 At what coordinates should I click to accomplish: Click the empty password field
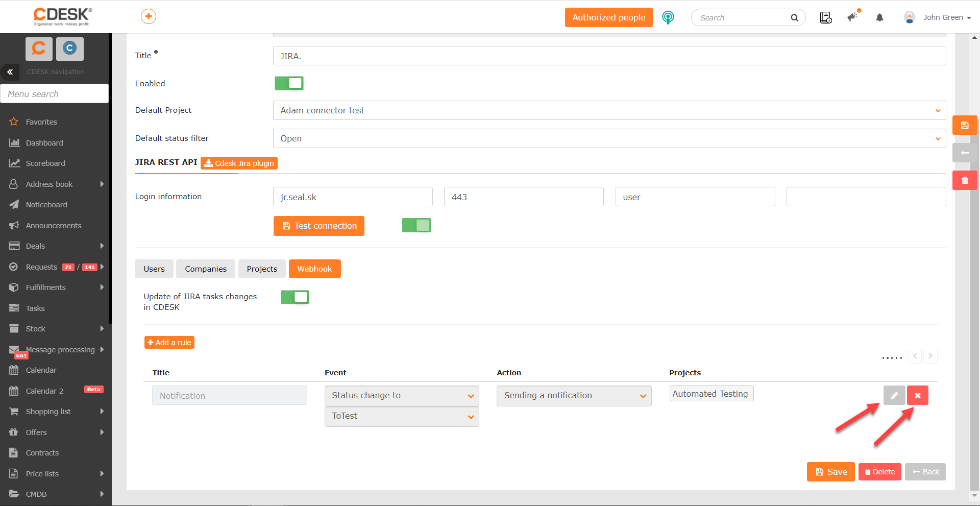click(x=866, y=197)
